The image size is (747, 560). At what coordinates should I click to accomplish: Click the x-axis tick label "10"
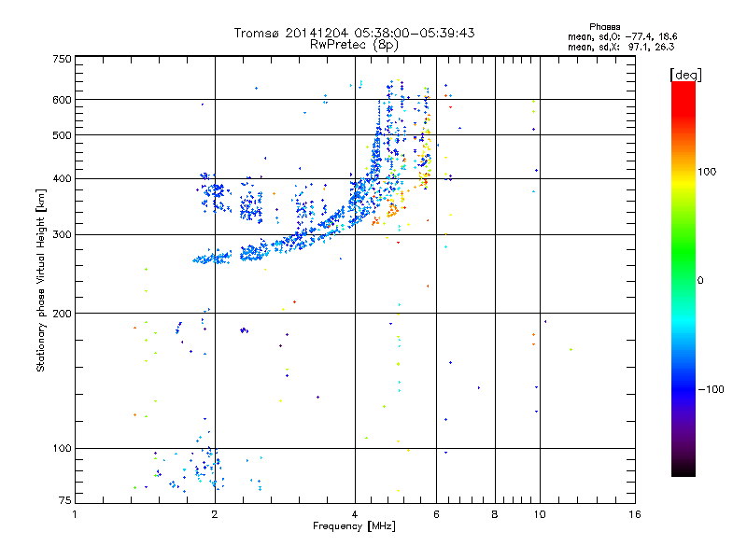(540, 514)
